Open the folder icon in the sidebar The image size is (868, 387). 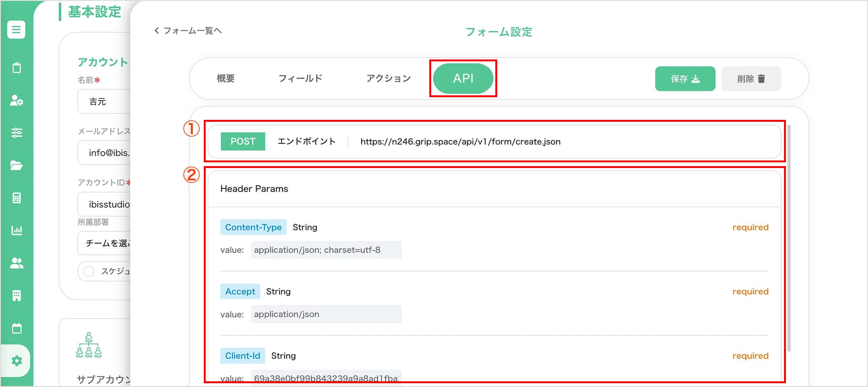pyautogui.click(x=17, y=165)
